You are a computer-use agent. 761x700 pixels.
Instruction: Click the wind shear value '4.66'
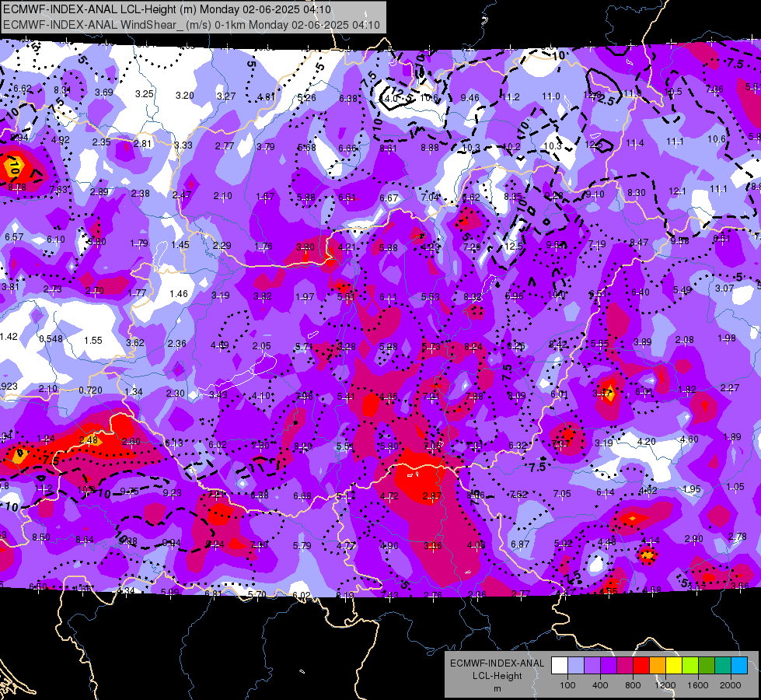click(x=389, y=397)
